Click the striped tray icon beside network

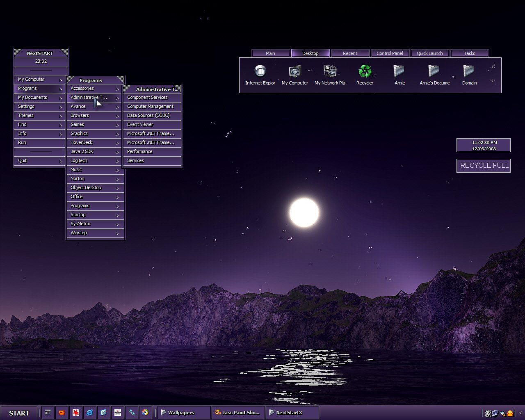488,413
